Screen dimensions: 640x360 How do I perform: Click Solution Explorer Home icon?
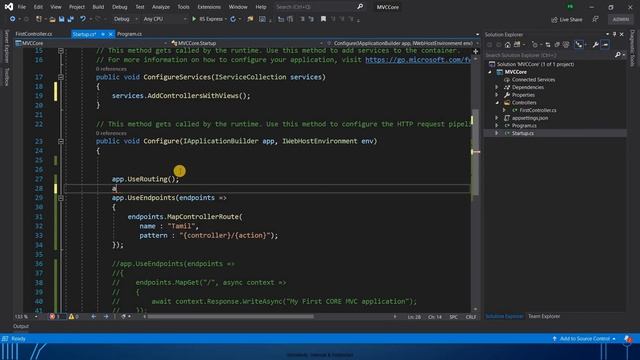pos(507,45)
